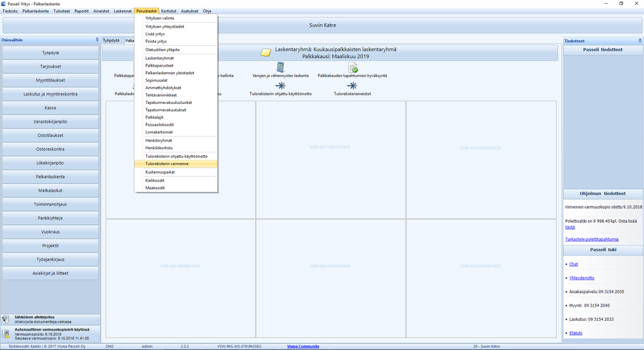Open Tapaturmavakuutusluokat menu entry
The image size is (644, 350).
(x=176, y=103)
